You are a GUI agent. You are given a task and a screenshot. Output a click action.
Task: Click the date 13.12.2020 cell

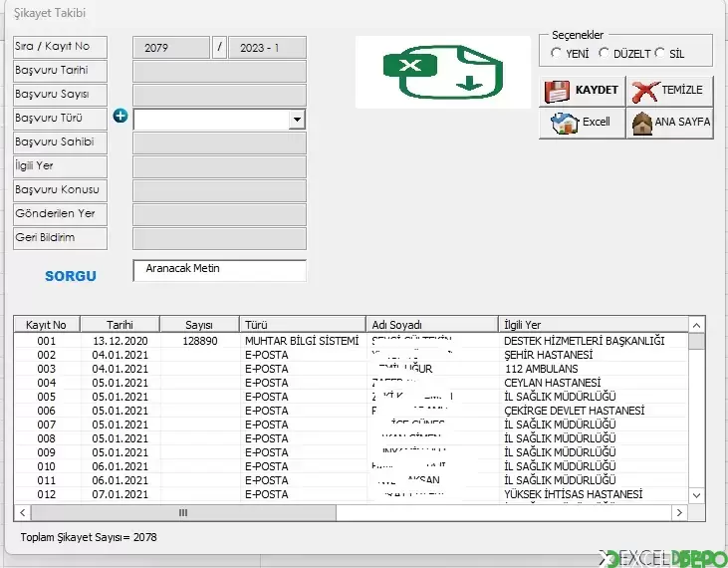(x=121, y=341)
